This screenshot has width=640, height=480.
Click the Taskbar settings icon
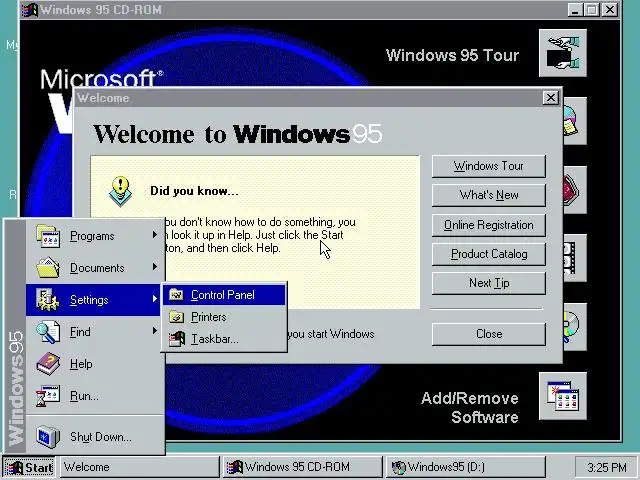[177, 339]
